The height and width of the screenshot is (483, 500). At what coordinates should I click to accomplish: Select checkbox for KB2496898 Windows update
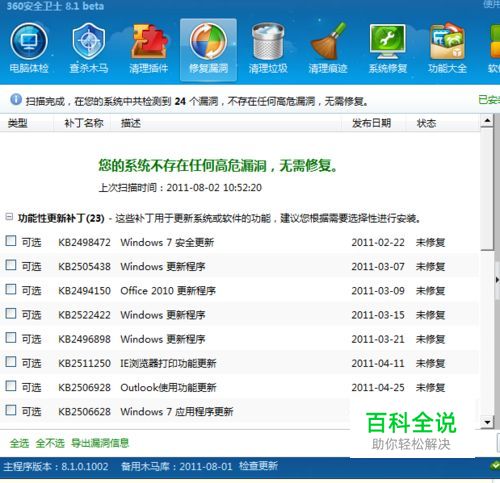(11, 337)
